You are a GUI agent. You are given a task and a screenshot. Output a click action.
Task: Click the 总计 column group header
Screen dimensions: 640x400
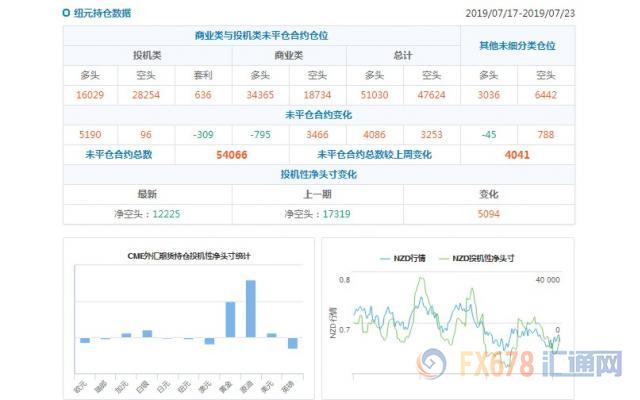pyautogui.click(x=403, y=55)
